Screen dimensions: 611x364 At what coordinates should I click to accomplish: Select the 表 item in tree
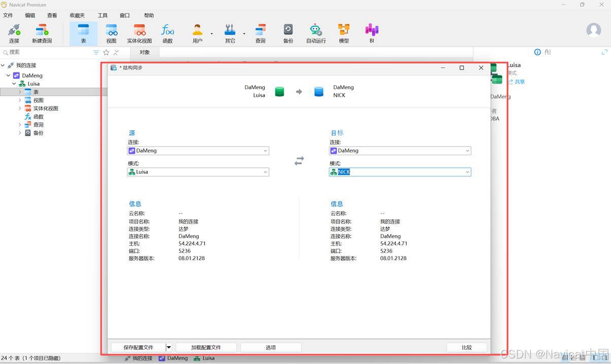tap(36, 92)
